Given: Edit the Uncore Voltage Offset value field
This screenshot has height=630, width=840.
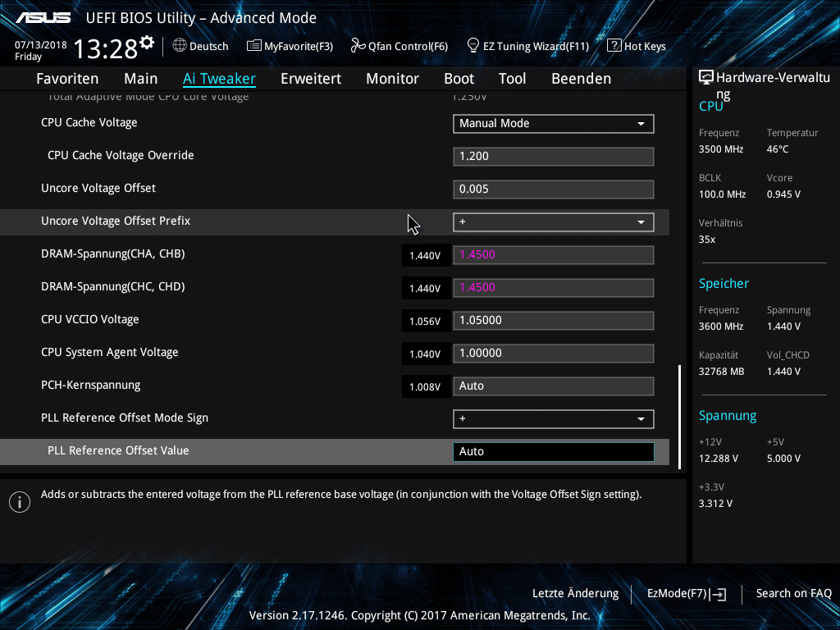Looking at the screenshot, I should 554,189.
